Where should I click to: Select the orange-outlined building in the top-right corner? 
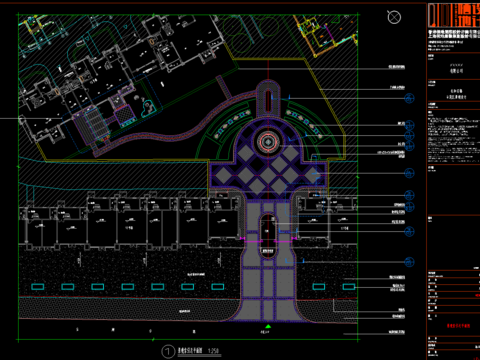(x=325, y=35)
